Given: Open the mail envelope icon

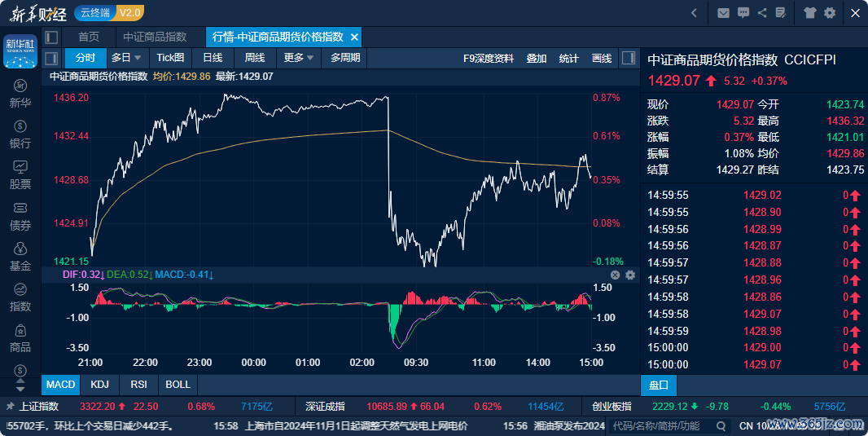Looking at the screenshot, I should 723,13.
